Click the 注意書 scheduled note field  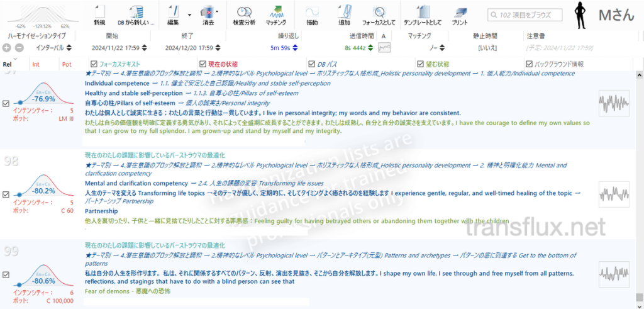pyautogui.click(x=560, y=48)
